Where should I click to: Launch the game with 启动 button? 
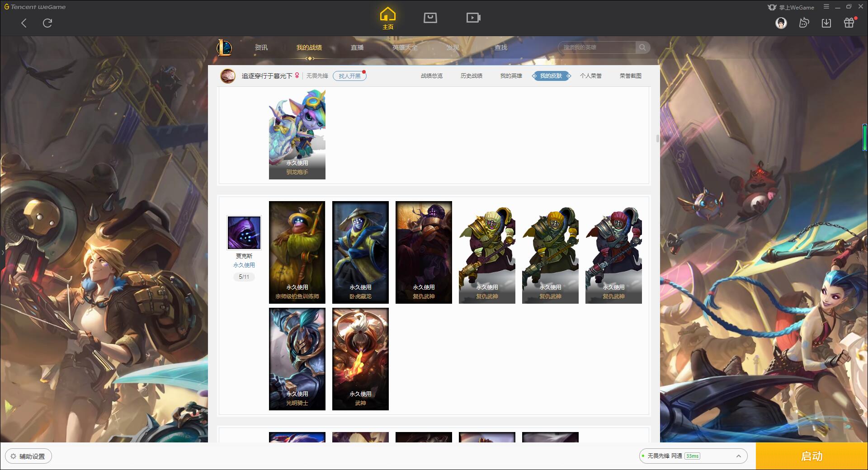tap(811, 456)
